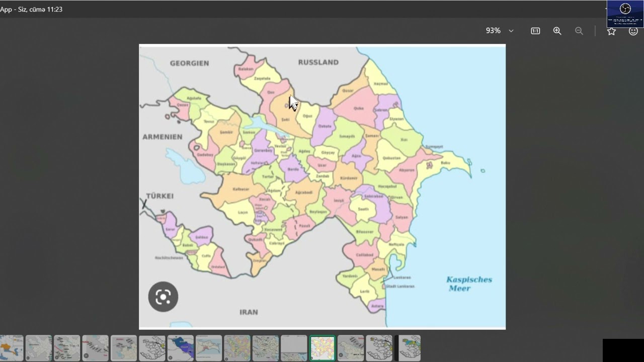
Task: Click the RUSSLAND label on the map
Action: click(x=318, y=62)
